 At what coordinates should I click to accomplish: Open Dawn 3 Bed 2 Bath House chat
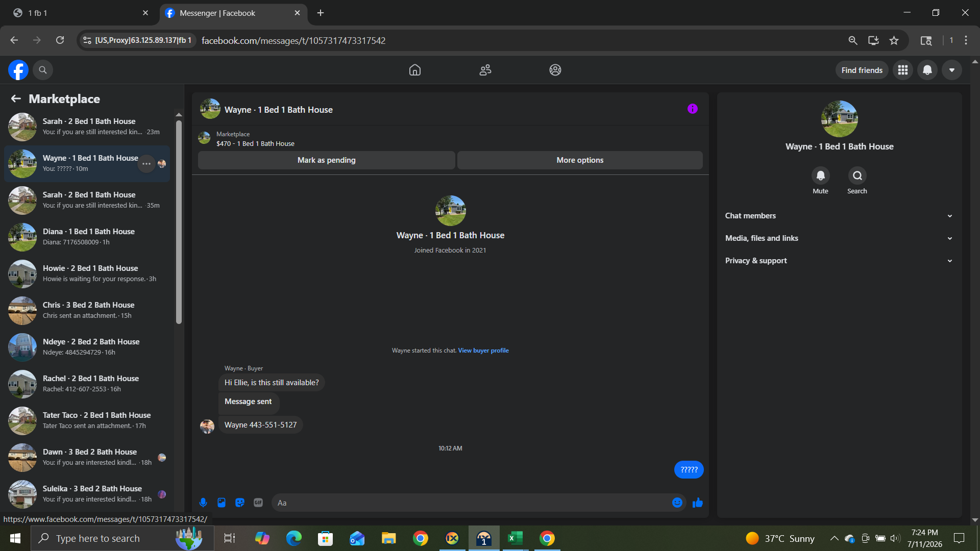[x=87, y=458]
